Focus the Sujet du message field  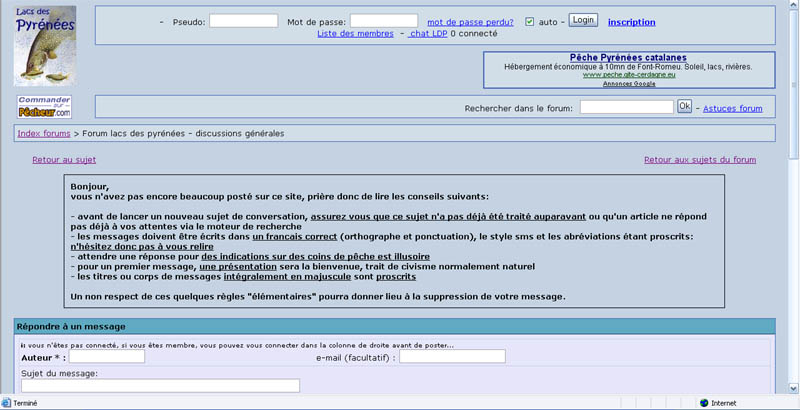click(x=160, y=386)
